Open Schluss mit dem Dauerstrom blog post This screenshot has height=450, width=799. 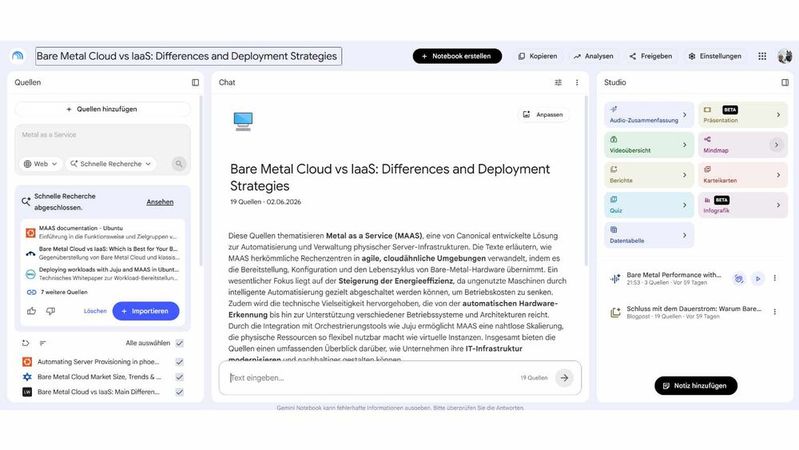694,312
